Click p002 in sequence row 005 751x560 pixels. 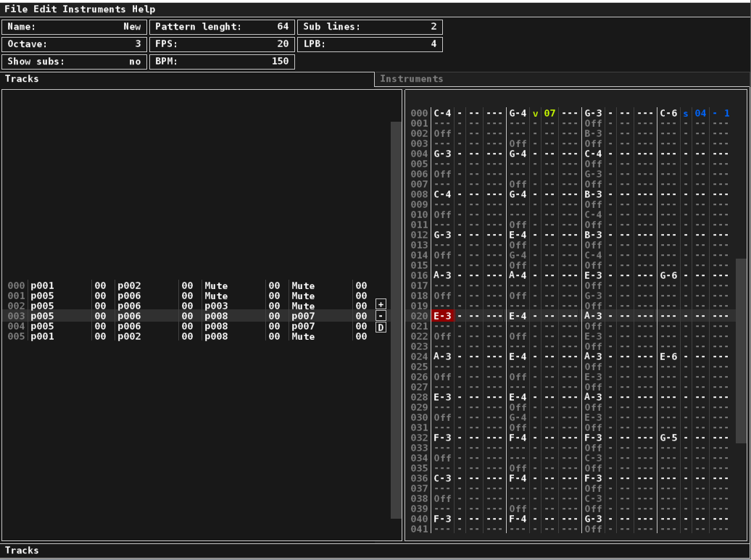(129, 336)
